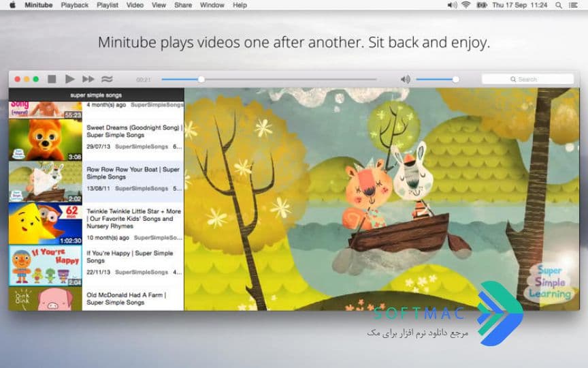Open SuperSimpleSongs channel link dated 22/11/13
Screen dimensions: 588x368
click(x=142, y=272)
